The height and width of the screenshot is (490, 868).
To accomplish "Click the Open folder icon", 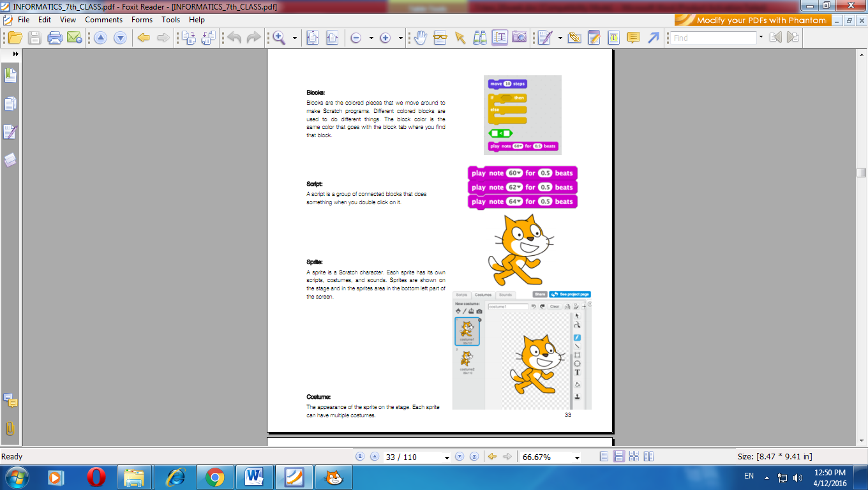I will tap(14, 38).
